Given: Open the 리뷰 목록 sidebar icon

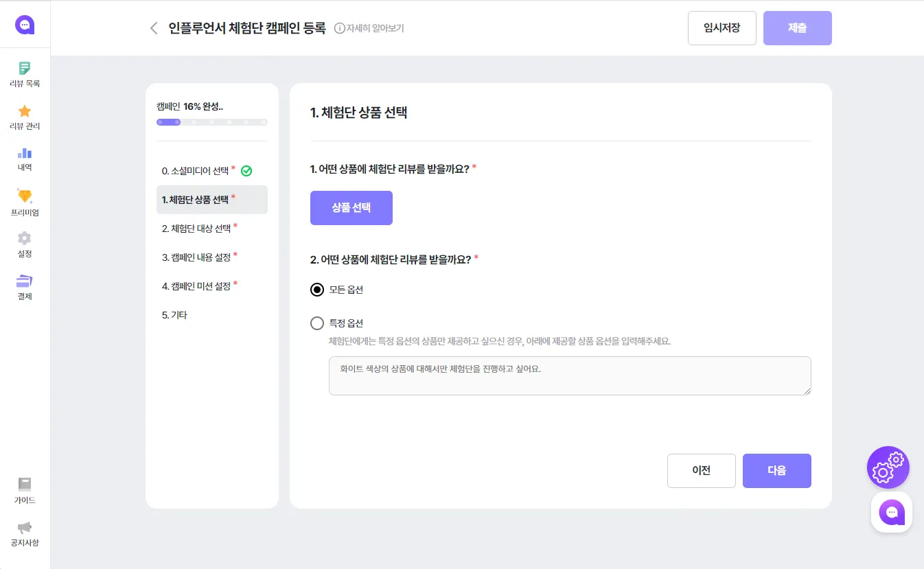Looking at the screenshot, I should click(x=25, y=69).
